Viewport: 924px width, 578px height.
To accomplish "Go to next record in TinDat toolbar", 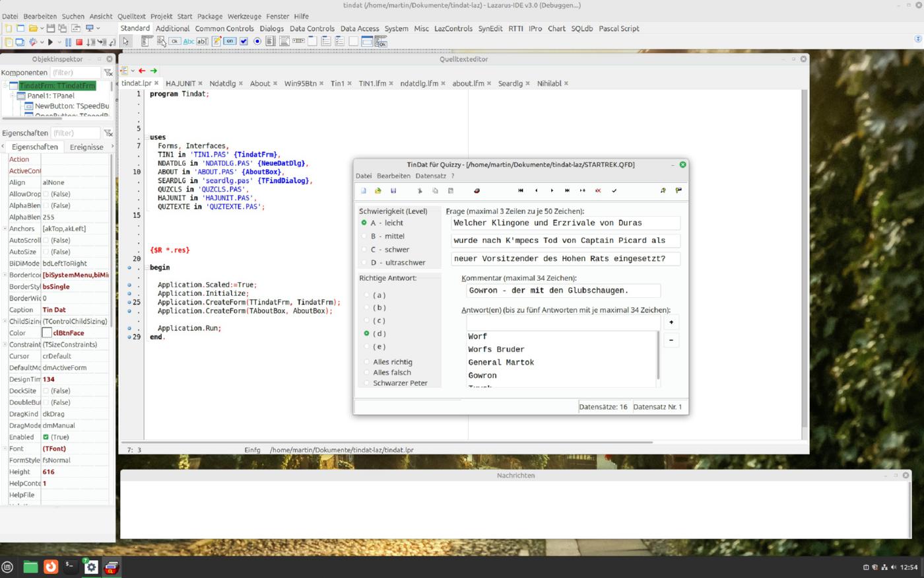I will [552, 190].
